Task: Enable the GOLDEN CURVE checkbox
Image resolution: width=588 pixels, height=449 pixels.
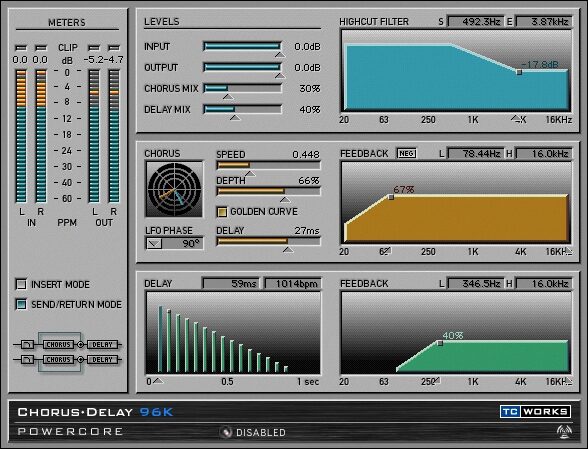Action: pos(222,212)
